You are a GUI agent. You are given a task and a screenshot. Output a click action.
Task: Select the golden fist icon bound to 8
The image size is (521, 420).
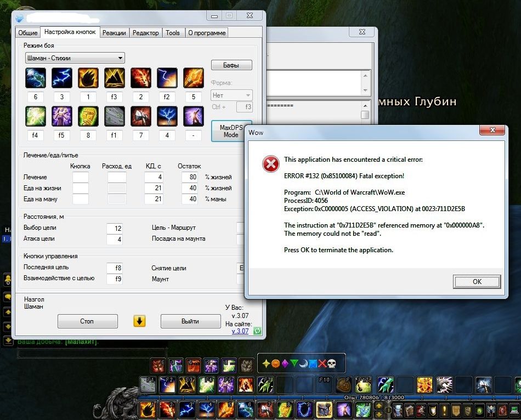[88, 117]
